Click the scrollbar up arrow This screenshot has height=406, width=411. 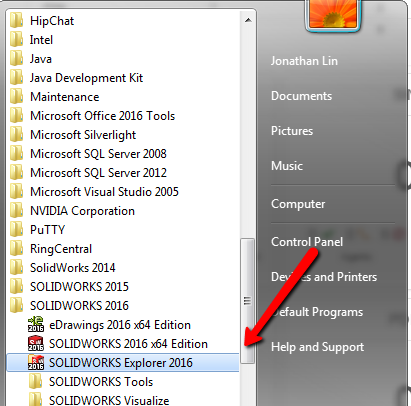click(x=248, y=20)
